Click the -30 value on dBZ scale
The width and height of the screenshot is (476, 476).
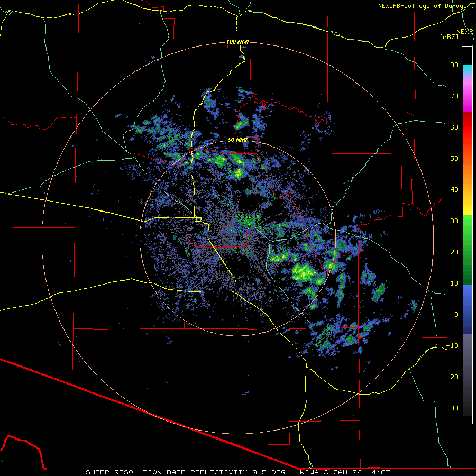pyautogui.click(x=452, y=408)
